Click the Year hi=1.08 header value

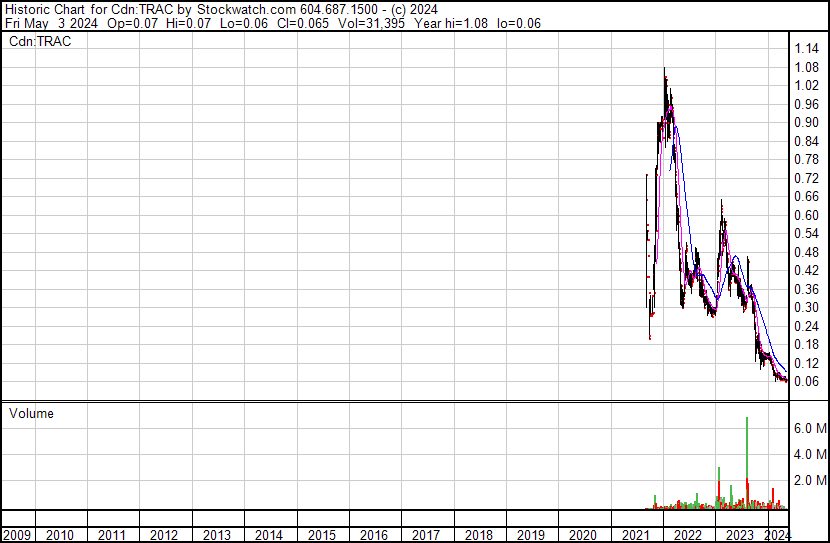pos(451,23)
